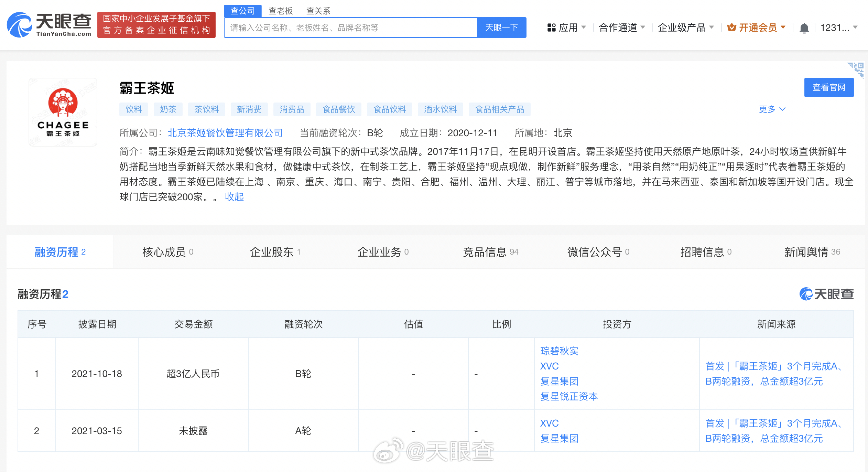Viewport: 868px width, 472px height.
Task: Click the crown icon next to 开通会员
Action: (x=731, y=27)
